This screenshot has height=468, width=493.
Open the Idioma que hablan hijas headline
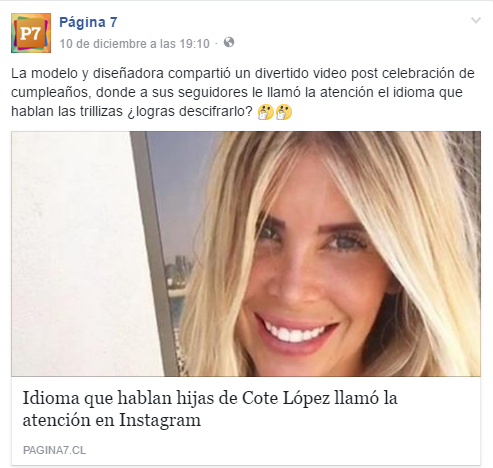tap(210, 409)
